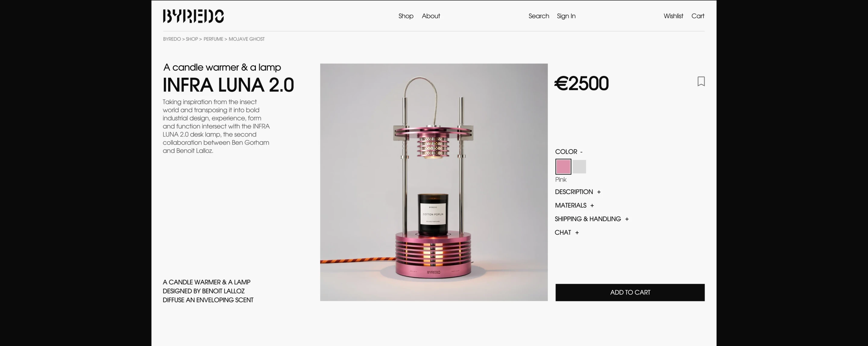Expand SHIPPING & HANDLING details
868x346 pixels.
coord(591,219)
